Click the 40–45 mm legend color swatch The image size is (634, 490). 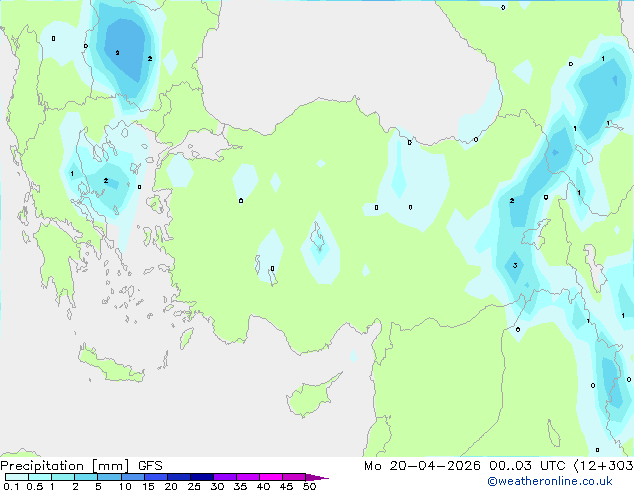click(x=271, y=477)
